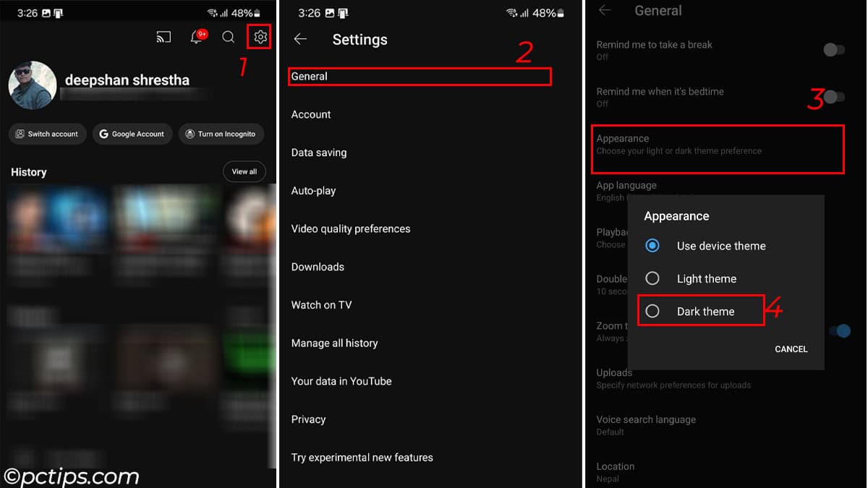Tap the deepshan shrestha profile picture
The image size is (868, 488).
pyautogui.click(x=33, y=85)
